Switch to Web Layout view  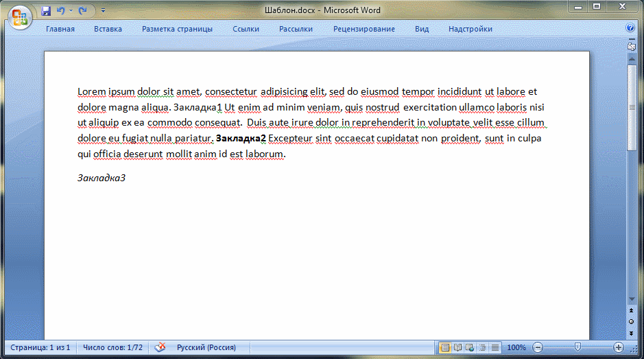pos(470,347)
